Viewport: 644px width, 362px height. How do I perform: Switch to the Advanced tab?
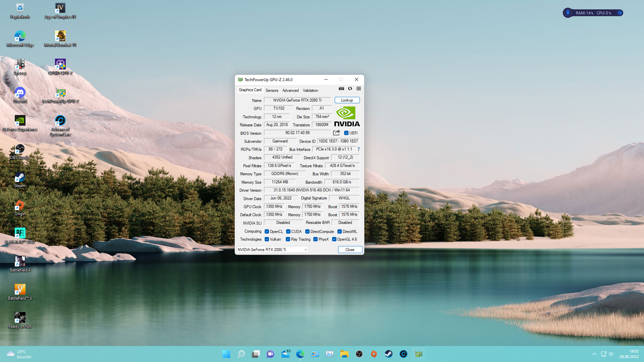point(290,90)
